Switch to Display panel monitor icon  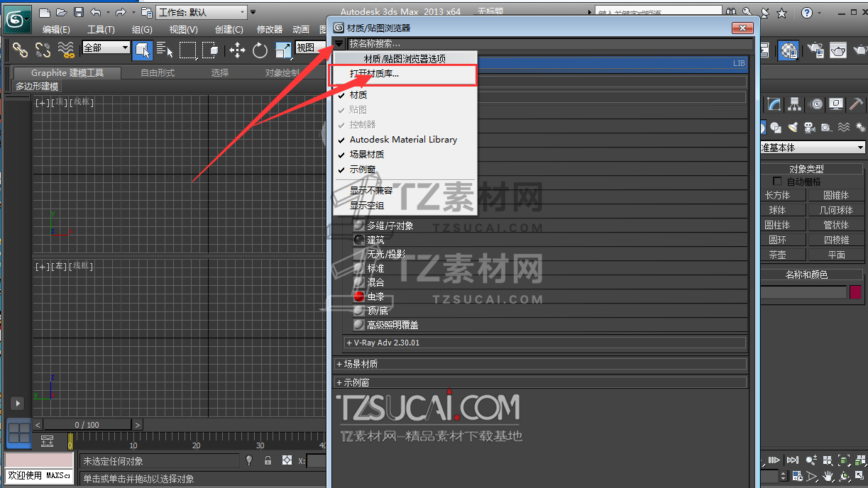pos(837,104)
